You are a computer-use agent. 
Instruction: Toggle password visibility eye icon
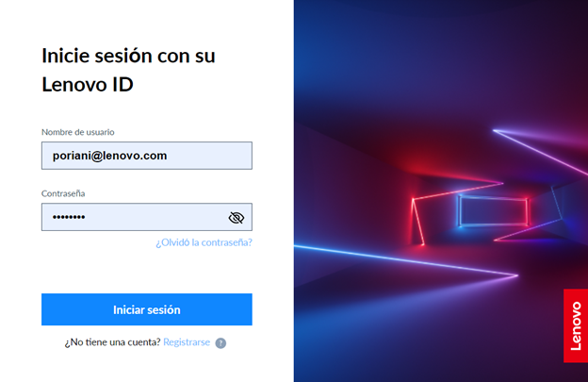[237, 217]
